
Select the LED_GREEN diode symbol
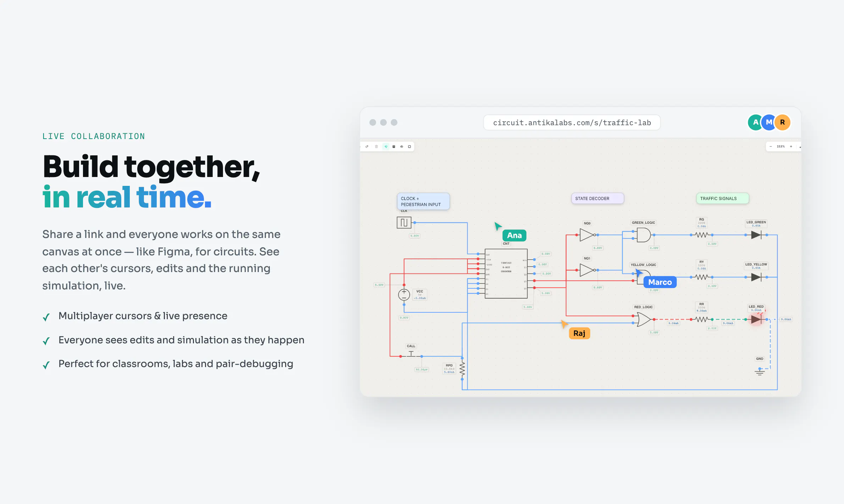point(756,235)
